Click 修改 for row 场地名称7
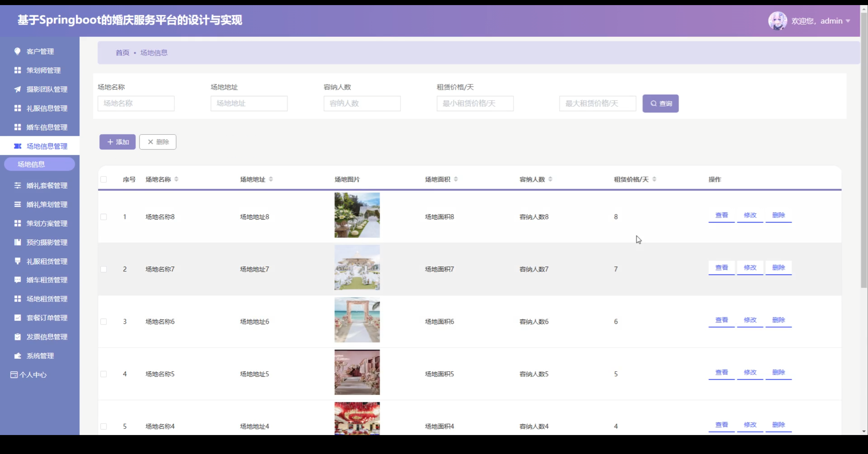 [x=750, y=268]
